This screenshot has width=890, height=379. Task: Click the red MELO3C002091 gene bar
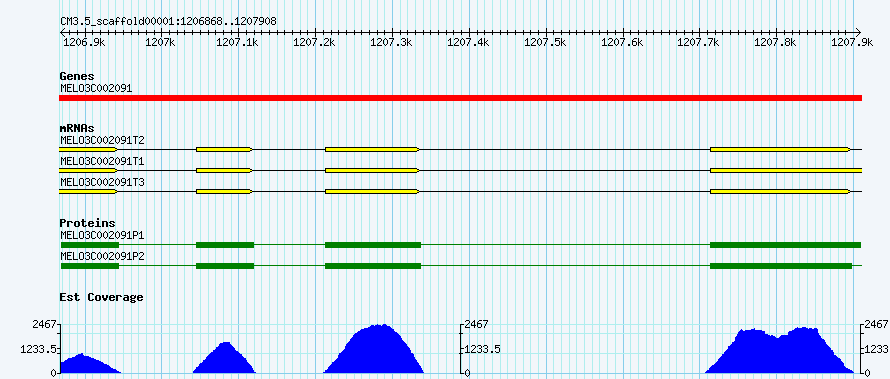[460, 98]
